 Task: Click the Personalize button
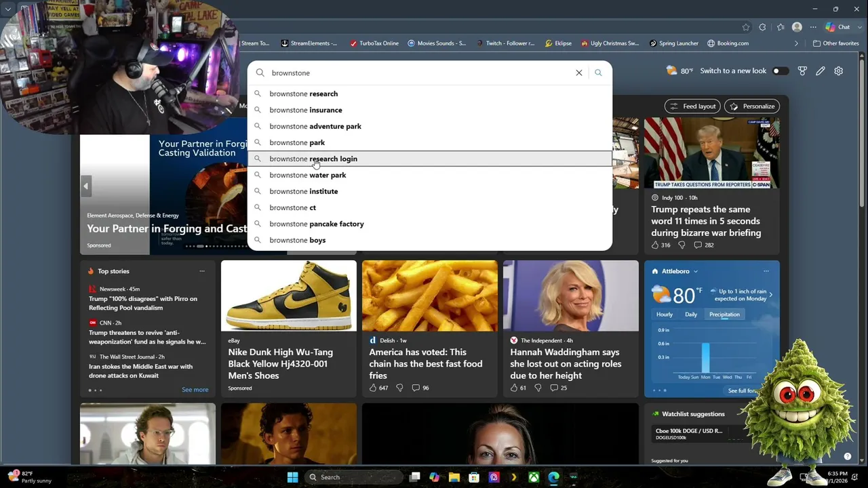tap(752, 106)
